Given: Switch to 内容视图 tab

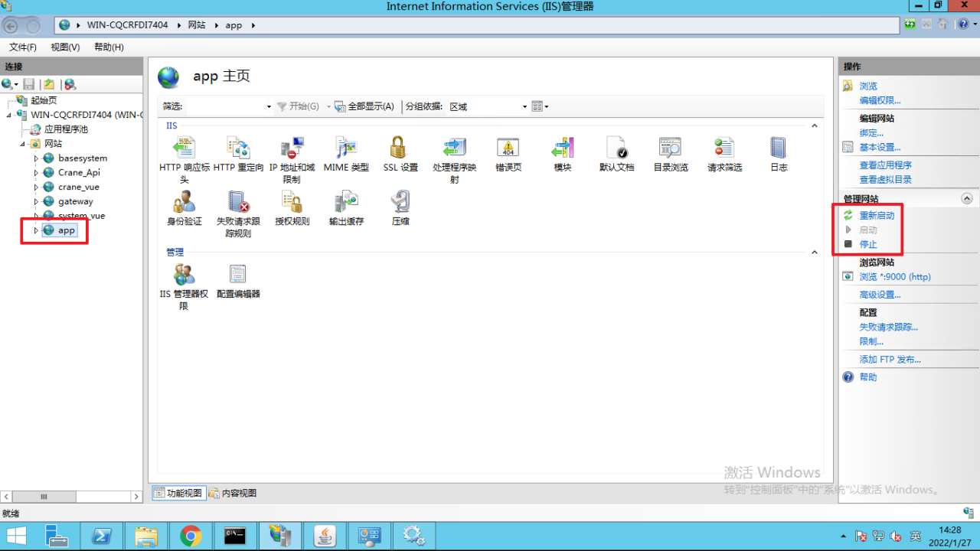Looking at the screenshot, I should [233, 493].
